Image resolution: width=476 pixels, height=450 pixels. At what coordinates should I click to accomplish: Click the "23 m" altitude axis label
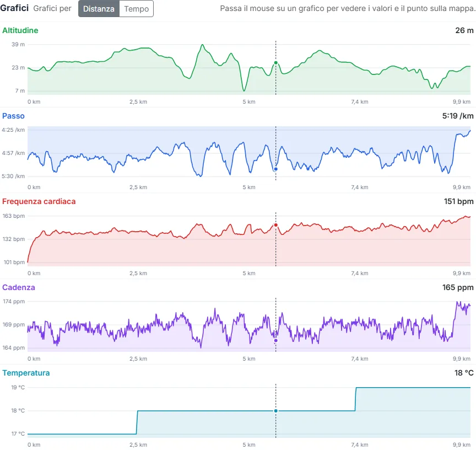tap(18, 67)
